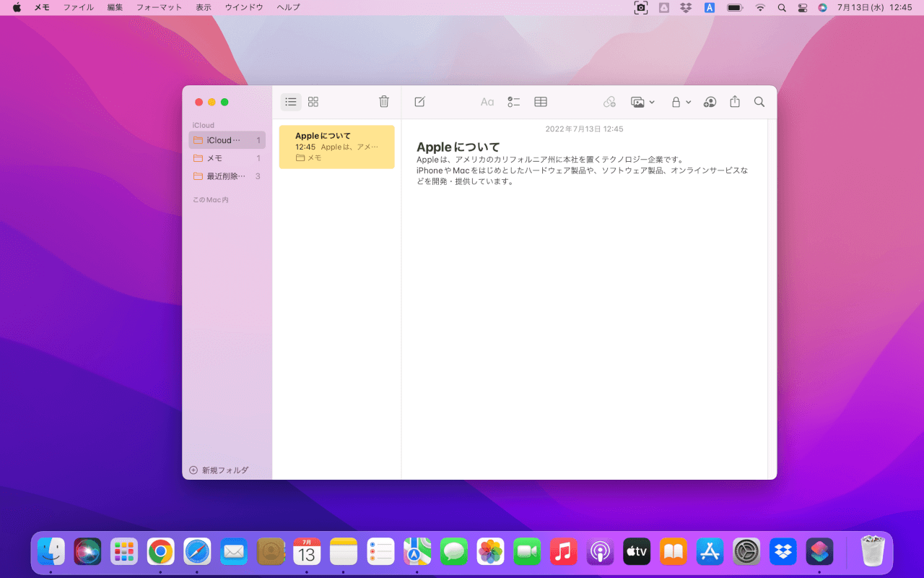924x578 pixels.
Task: Click the add link icon in toolbar
Action: [610, 102]
